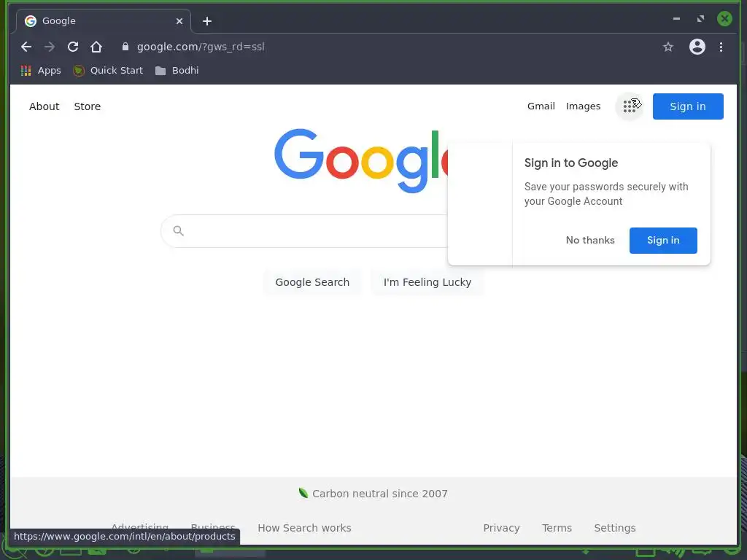Open a new tab with plus button
Screen dimensions: 747x560
206,21
